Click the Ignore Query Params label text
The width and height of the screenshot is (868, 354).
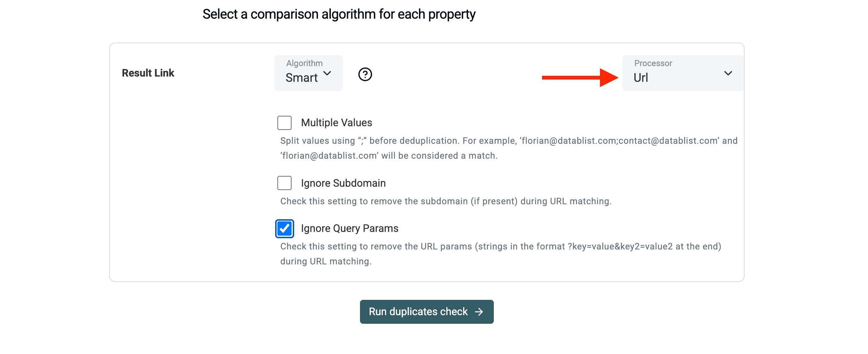click(350, 228)
